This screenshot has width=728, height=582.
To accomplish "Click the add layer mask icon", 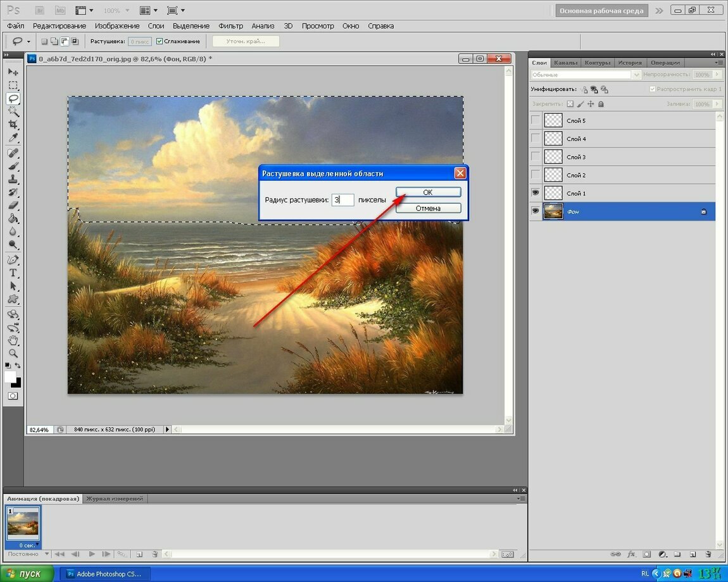I will click(647, 554).
